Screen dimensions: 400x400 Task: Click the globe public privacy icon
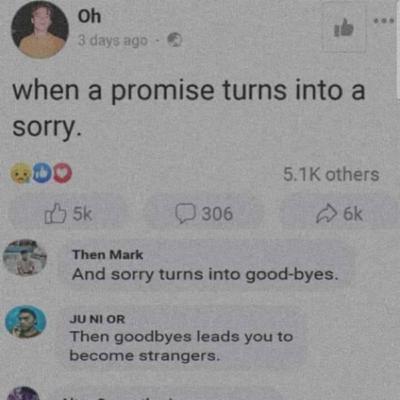coord(174,40)
